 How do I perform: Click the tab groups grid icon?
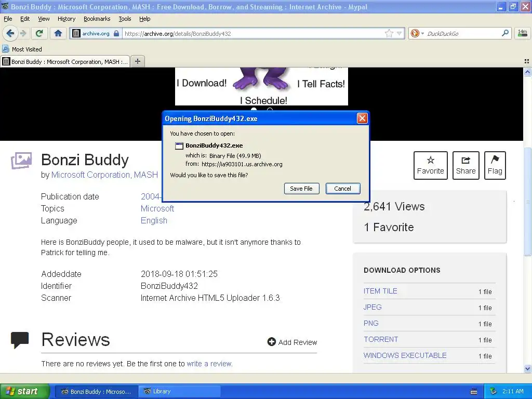[527, 61]
